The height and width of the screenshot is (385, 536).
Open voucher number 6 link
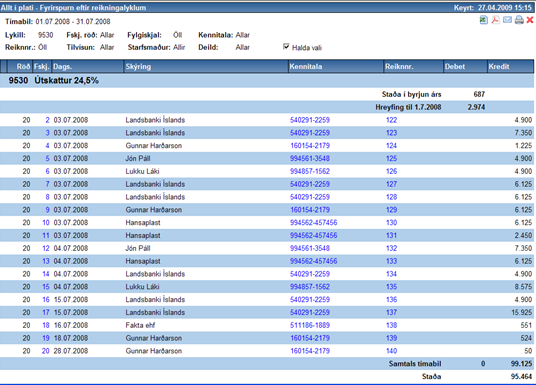click(x=47, y=171)
